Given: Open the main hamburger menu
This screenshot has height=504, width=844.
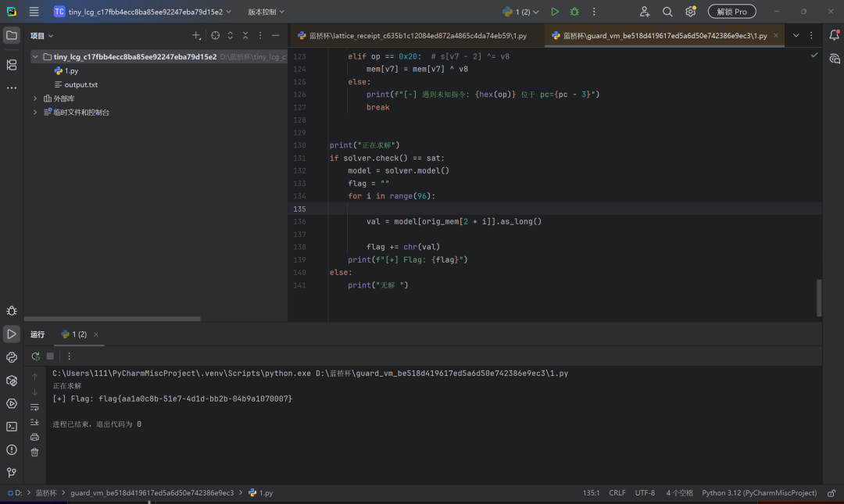Looking at the screenshot, I should coord(34,11).
